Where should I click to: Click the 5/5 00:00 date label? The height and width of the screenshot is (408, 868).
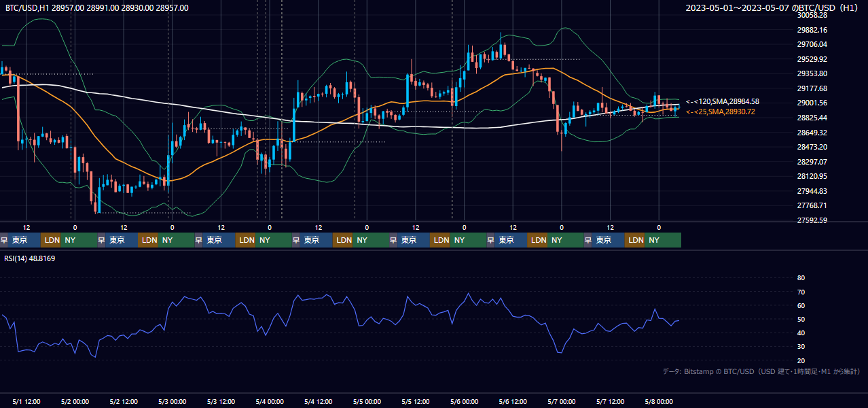(367, 402)
